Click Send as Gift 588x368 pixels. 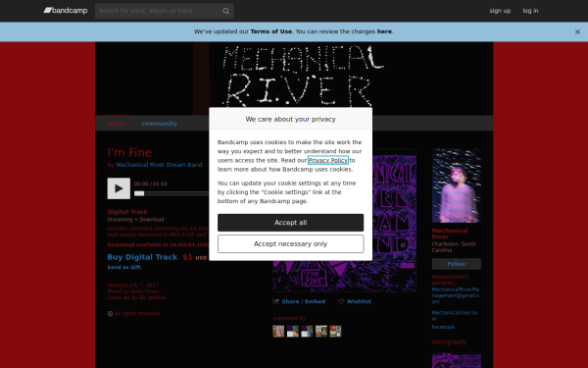(x=124, y=267)
